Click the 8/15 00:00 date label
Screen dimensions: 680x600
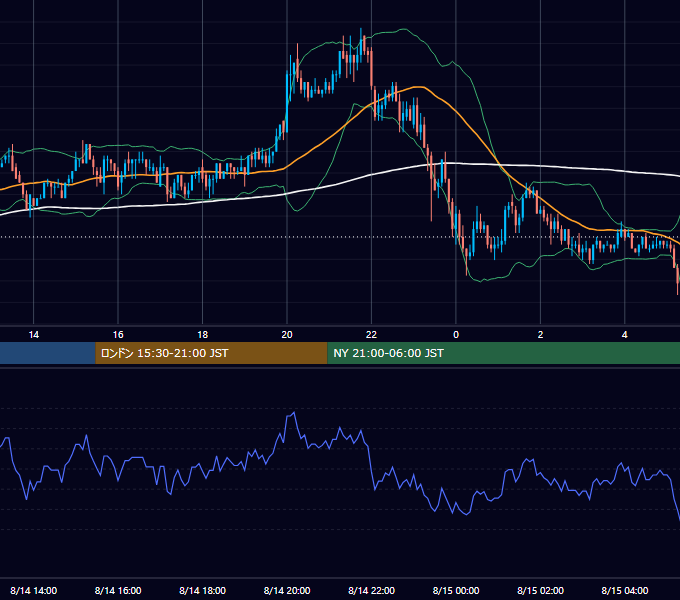456,590
